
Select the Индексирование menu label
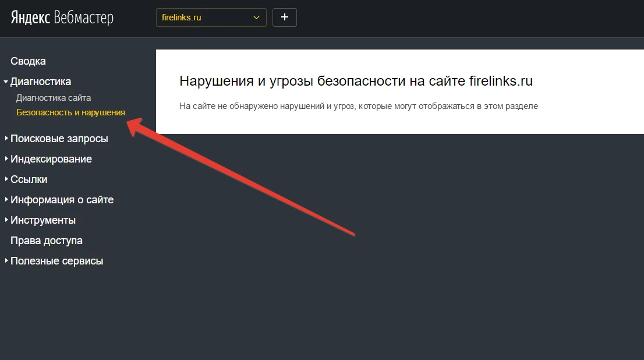coord(51,159)
